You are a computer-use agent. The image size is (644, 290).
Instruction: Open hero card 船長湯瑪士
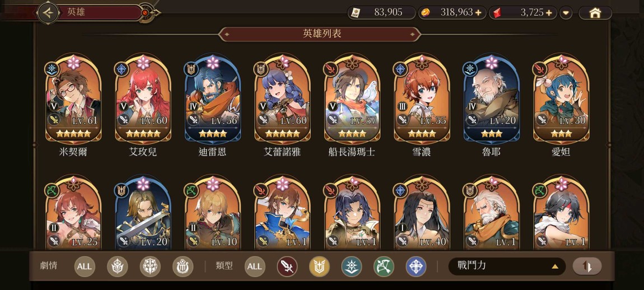click(x=352, y=100)
